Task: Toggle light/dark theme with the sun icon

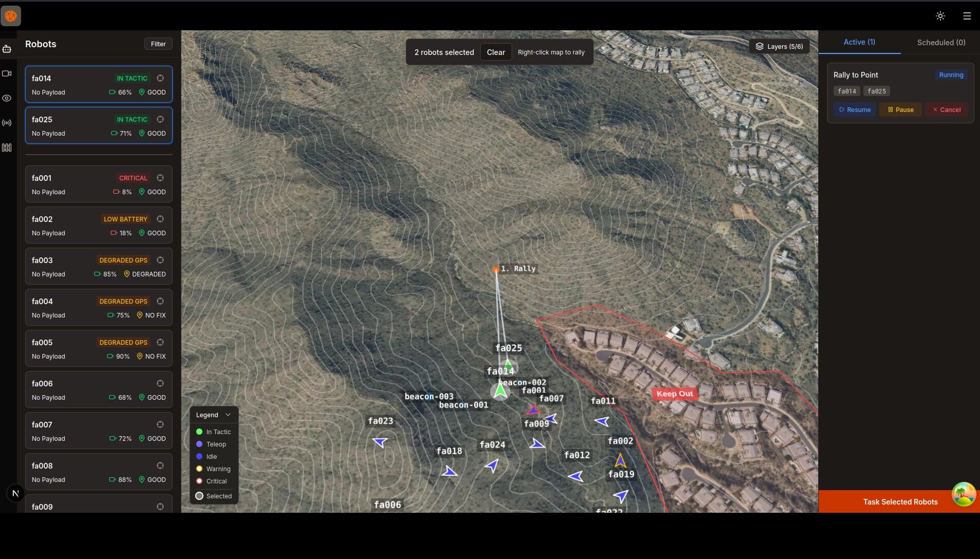Action: pyautogui.click(x=940, y=16)
